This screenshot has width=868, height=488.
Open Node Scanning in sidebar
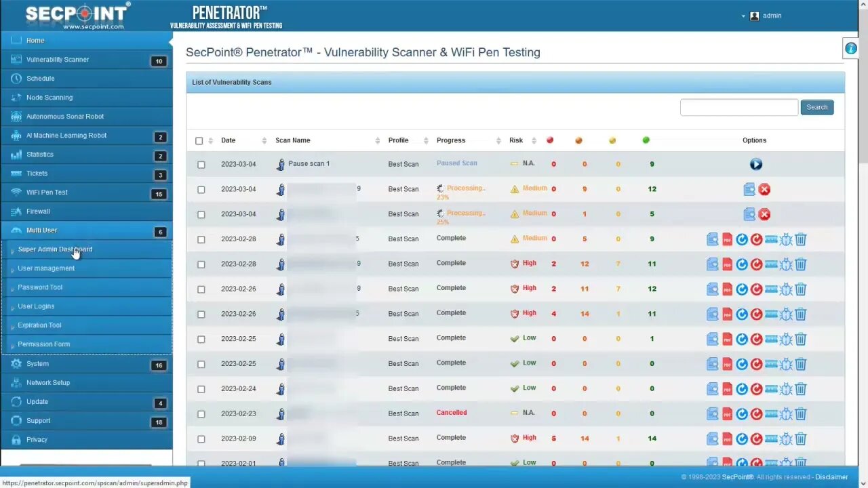pos(86,98)
